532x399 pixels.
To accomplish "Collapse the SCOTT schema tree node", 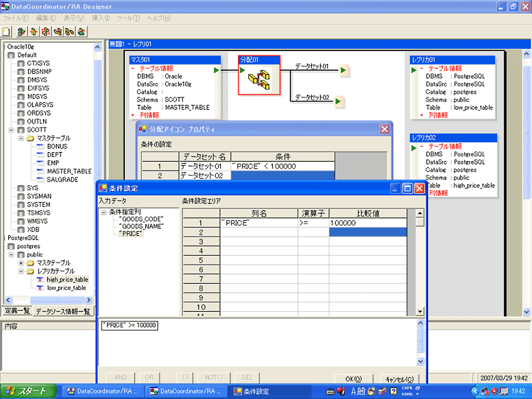I will [11, 130].
